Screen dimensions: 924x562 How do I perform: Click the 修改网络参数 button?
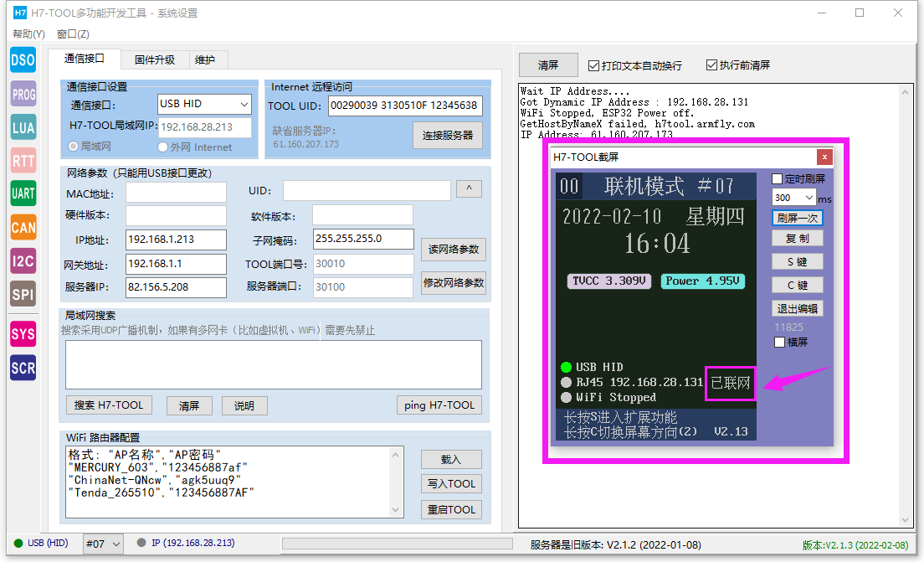click(453, 282)
